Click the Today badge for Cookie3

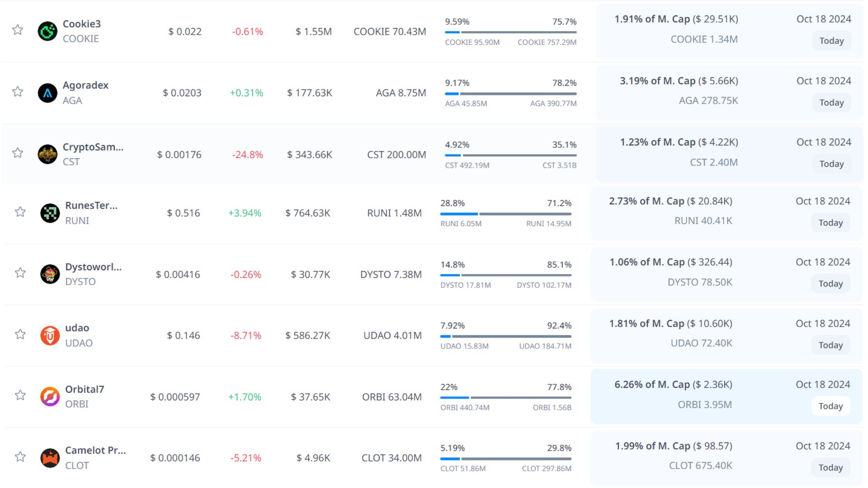click(831, 41)
